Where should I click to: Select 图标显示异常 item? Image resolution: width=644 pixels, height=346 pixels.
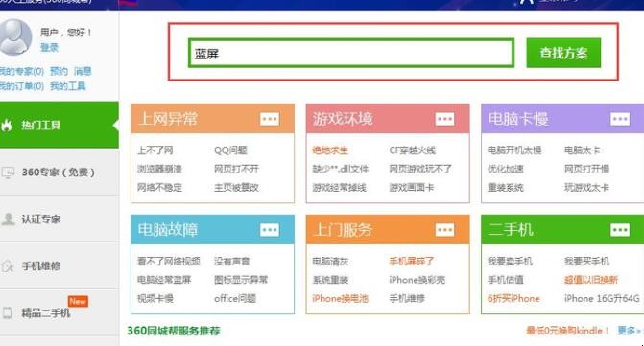241,280
